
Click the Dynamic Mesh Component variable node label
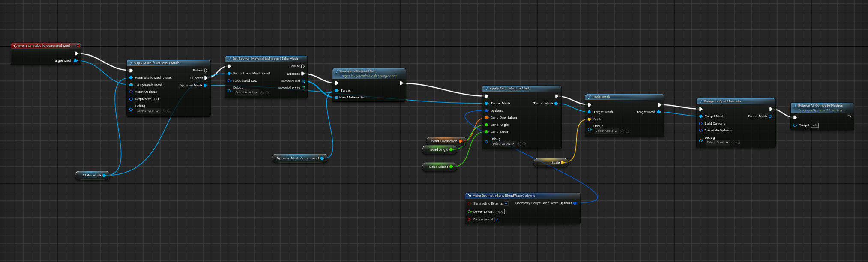pyautogui.click(x=298, y=158)
